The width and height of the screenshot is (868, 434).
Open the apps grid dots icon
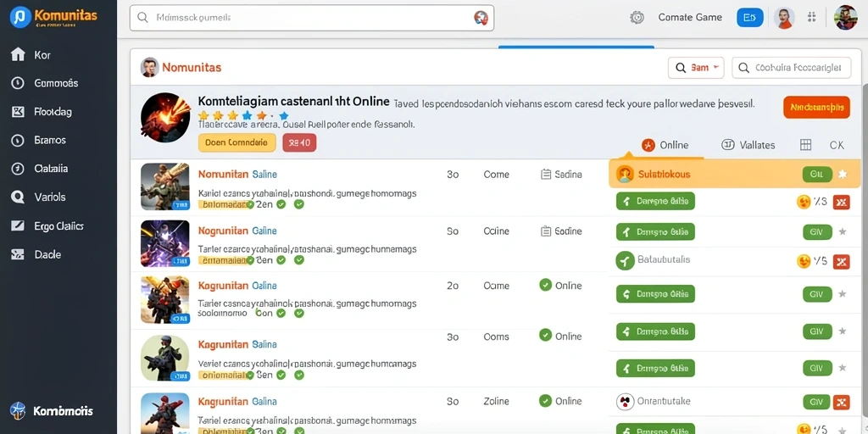(x=811, y=17)
